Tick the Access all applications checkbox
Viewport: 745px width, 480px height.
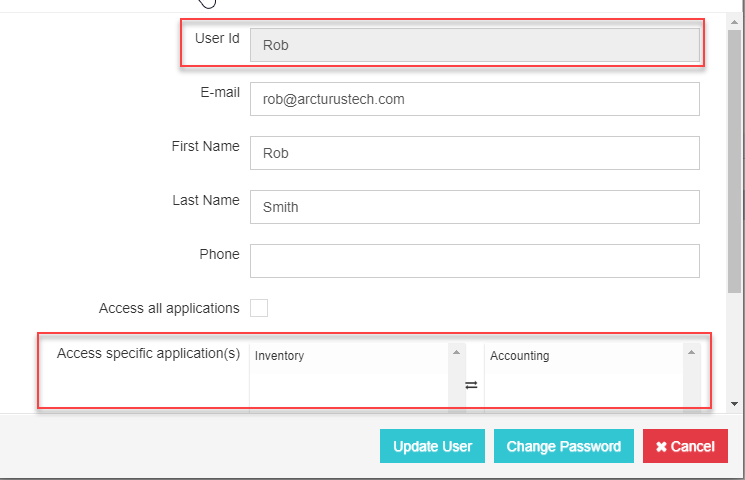pos(259,308)
